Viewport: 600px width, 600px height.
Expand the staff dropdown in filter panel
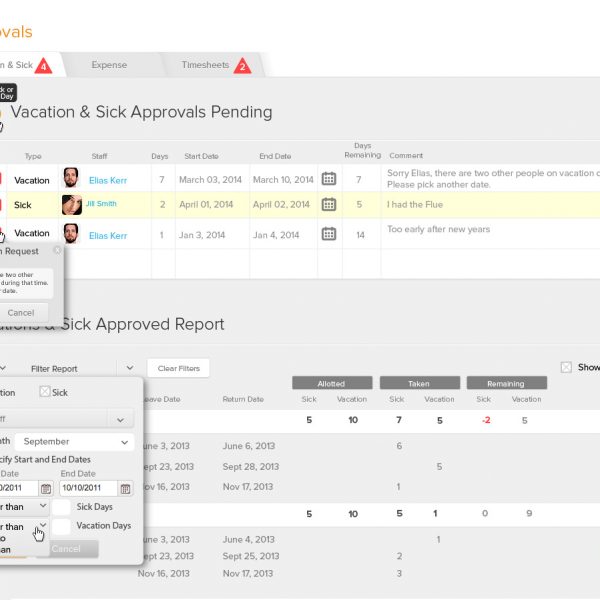click(x=121, y=419)
